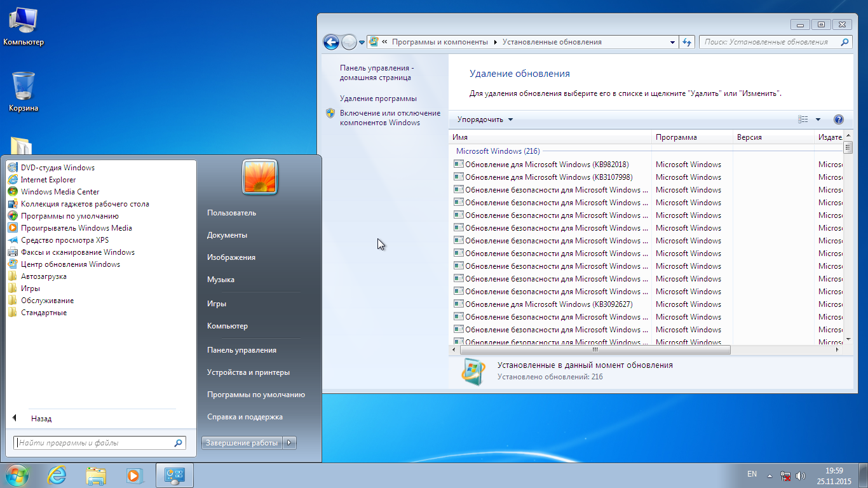868x488 pixels.
Task: Open the Упорядочить dropdown menu
Action: coord(485,119)
